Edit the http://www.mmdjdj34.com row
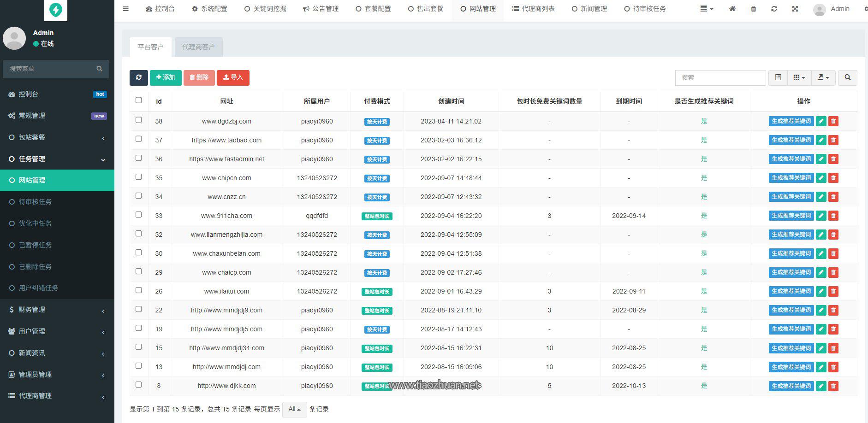 tap(821, 348)
